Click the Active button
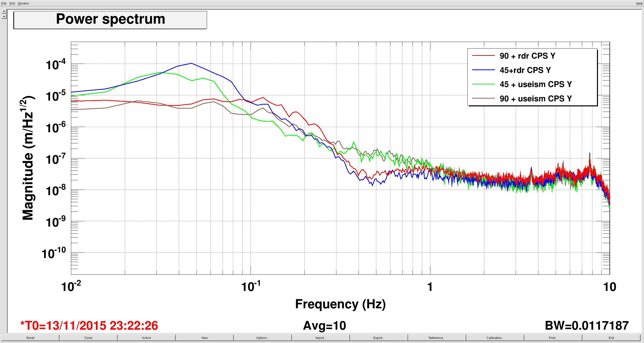 pos(146,338)
